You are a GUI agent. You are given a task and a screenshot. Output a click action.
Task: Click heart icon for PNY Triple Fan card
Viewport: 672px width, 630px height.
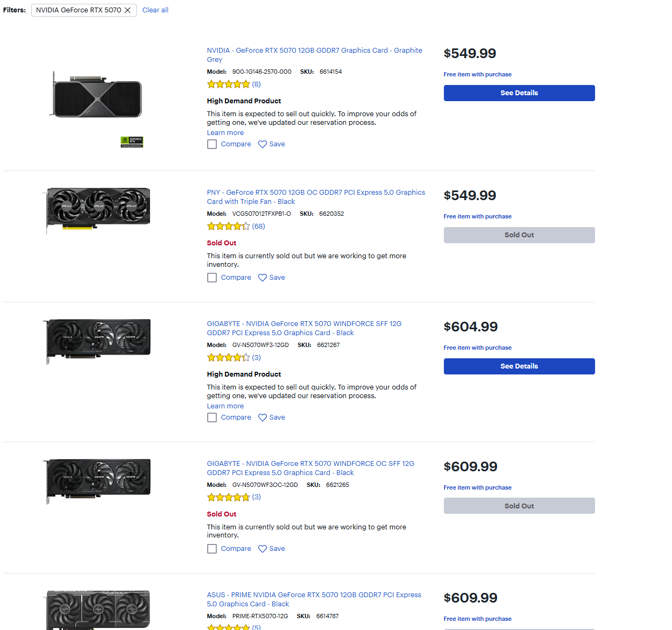click(x=263, y=278)
